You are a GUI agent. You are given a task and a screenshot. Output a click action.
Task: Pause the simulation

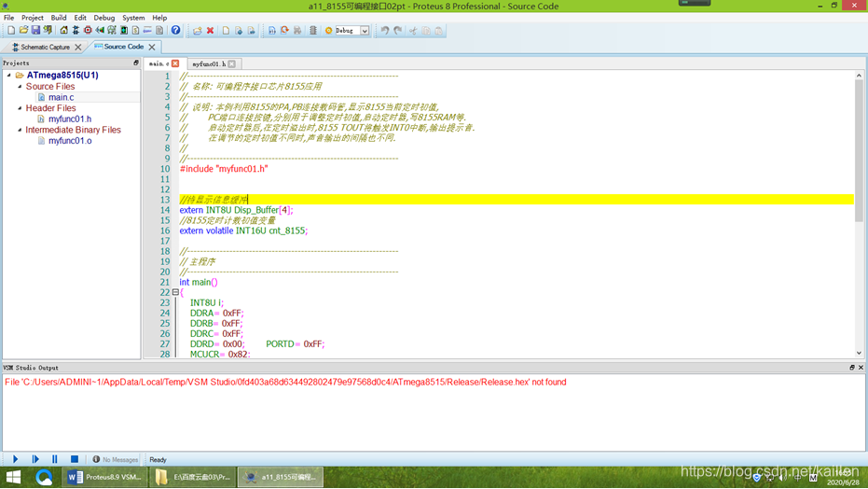coord(55,459)
